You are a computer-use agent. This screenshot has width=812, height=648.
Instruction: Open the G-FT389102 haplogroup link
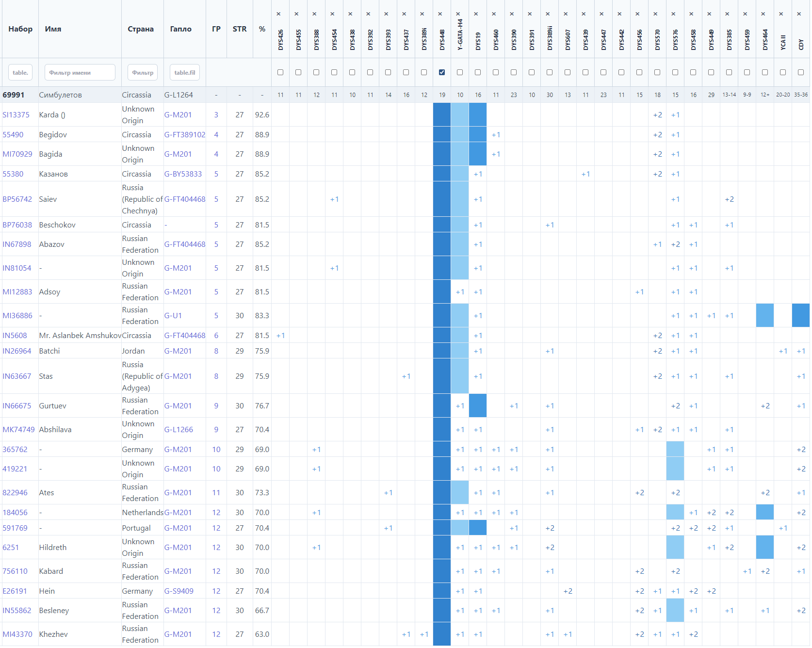pos(184,135)
